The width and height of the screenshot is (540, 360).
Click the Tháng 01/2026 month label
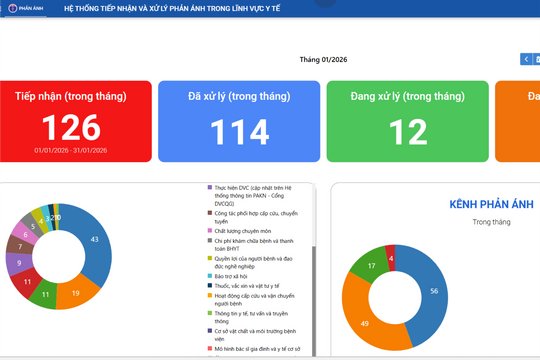pos(323,60)
